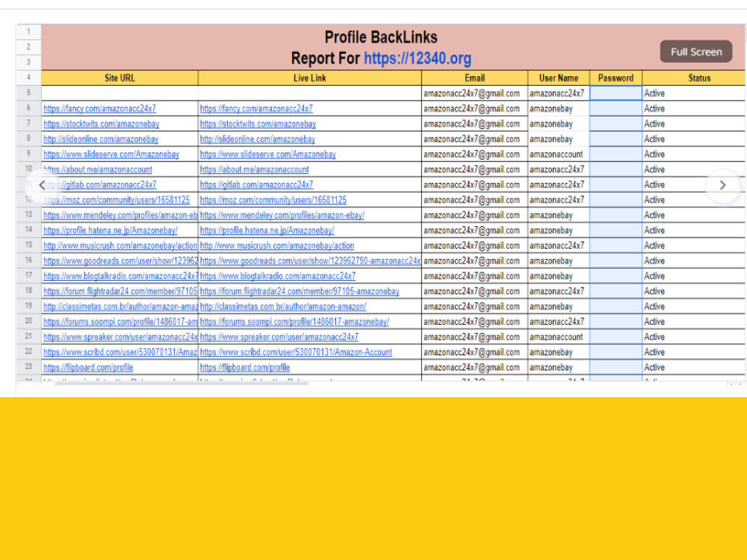Select the Site URL column header
Image resolution: width=747 pixels, height=560 pixels.
click(x=120, y=78)
